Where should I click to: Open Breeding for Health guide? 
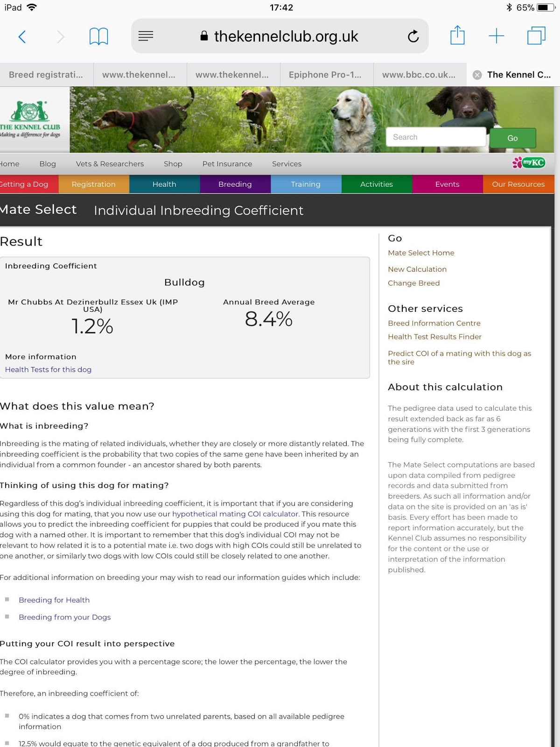tap(54, 600)
